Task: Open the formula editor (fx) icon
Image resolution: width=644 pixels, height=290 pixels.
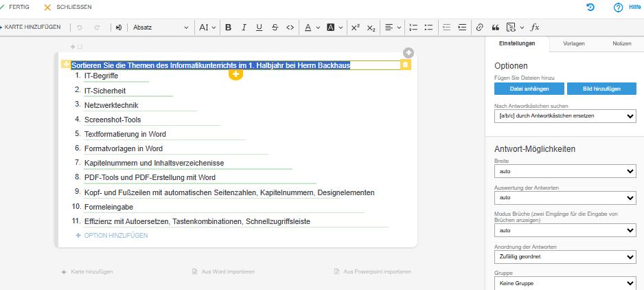Action: [536, 27]
